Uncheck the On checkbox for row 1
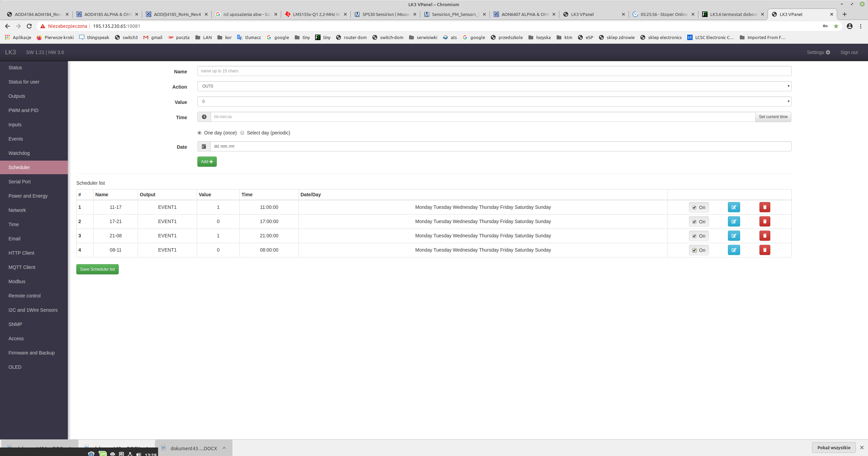The width and height of the screenshot is (868, 456). (694, 207)
